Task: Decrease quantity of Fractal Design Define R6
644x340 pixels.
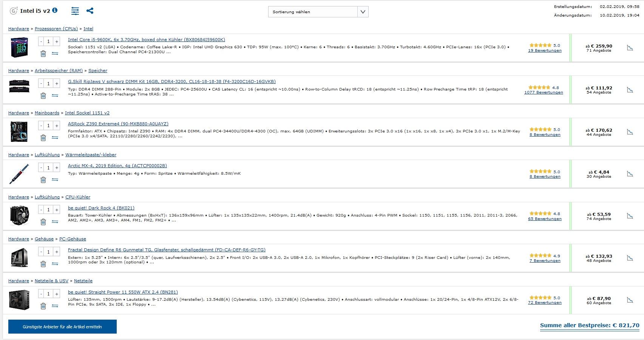Action: [41, 252]
